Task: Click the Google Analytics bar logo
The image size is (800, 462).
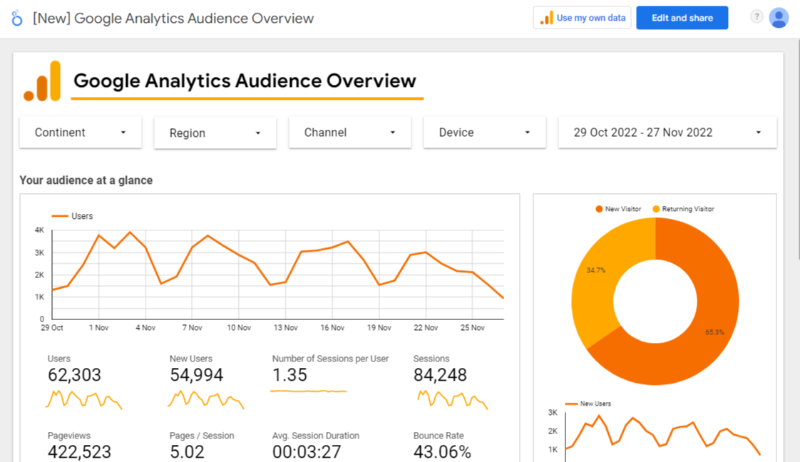Action: tap(42, 82)
